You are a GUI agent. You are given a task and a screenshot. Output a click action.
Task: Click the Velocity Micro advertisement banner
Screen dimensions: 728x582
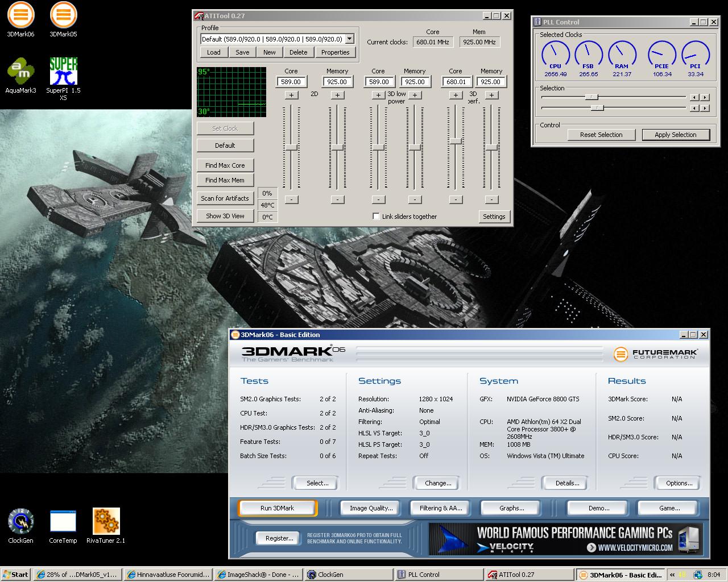coord(565,539)
